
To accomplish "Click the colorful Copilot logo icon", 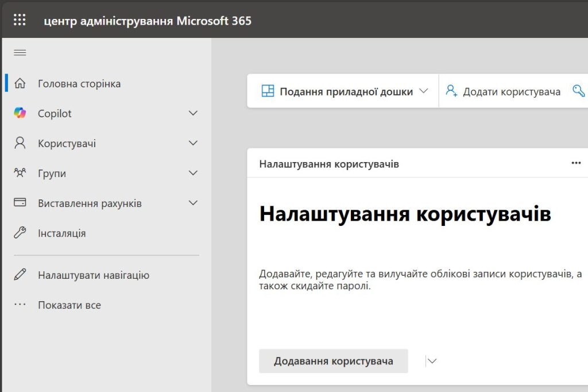I will pos(20,113).
